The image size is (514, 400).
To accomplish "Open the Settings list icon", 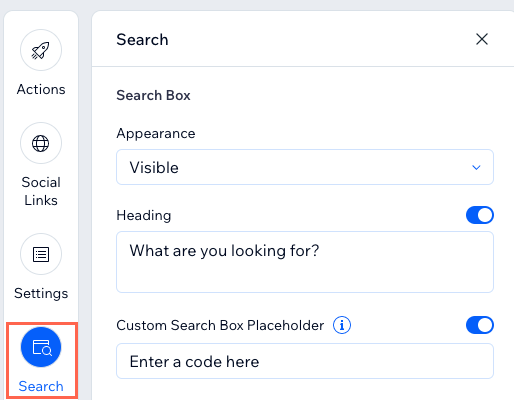I will [x=41, y=254].
